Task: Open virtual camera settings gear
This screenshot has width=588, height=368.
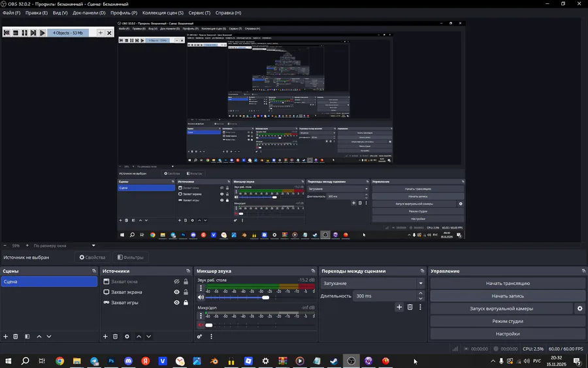Action: pyautogui.click(x=580, y=309)
